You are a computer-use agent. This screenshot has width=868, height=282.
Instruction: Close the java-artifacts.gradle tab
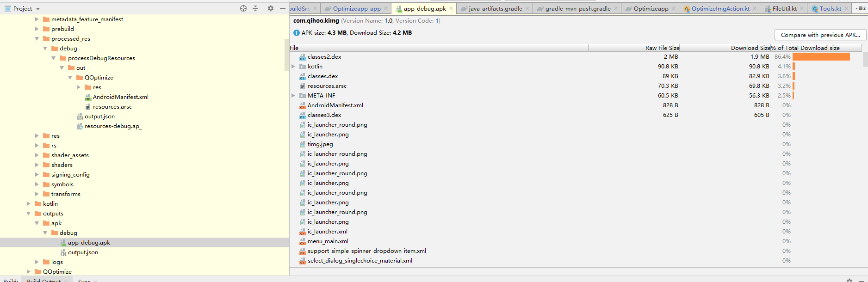click(x=527, y=8)
